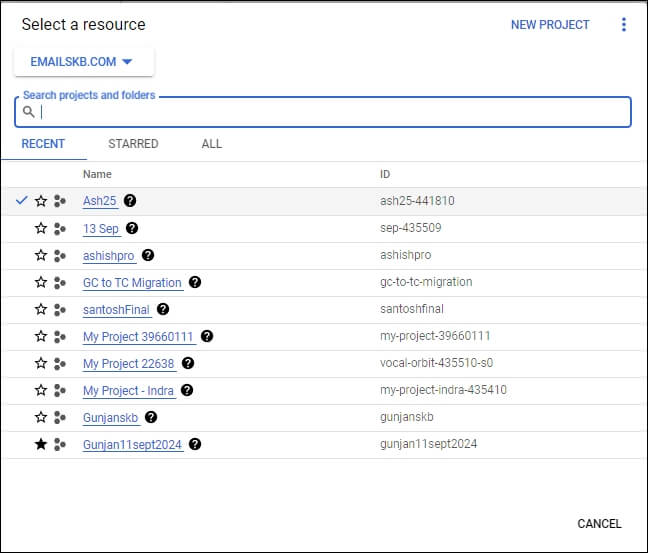Viewport: 648px width, 553px height.
Task: Click the Name column header
Action: pos(97,174)
